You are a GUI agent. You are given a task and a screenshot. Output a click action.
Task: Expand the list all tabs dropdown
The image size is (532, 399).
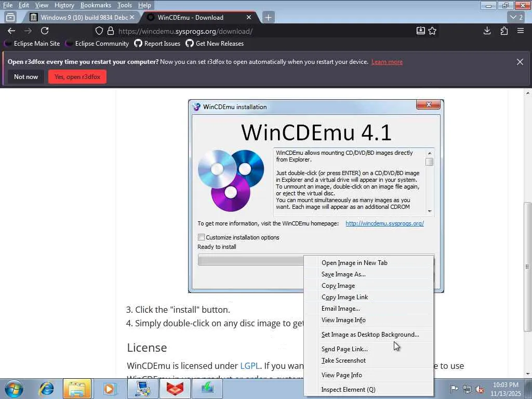tap(517, 17)
